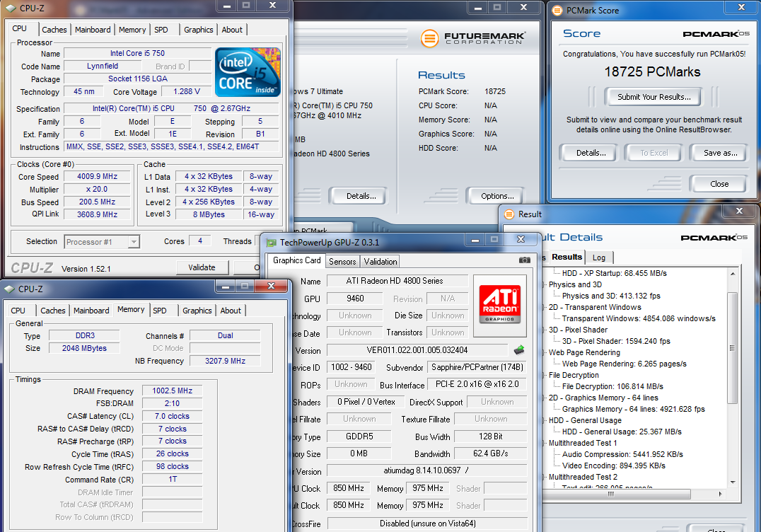761x532 pixels.
Task: Collapse the 3D - Pixel Shader node
Action: (x=544, y=330)
